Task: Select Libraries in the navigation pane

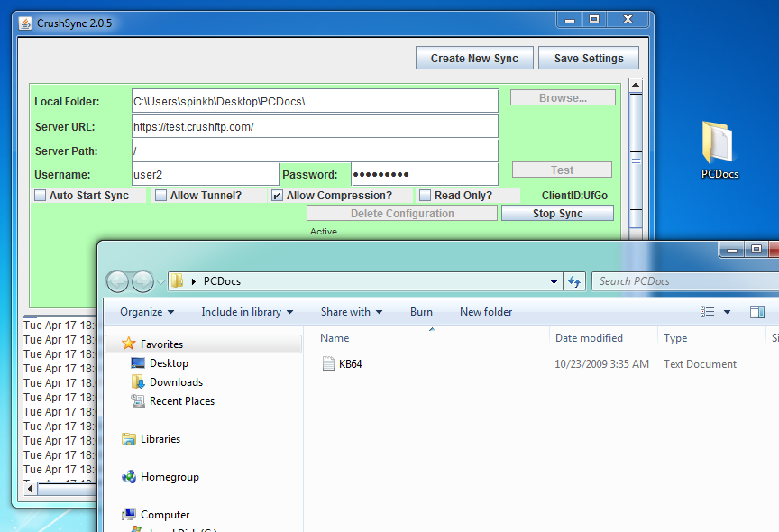Action: click(x=160, y=439)
